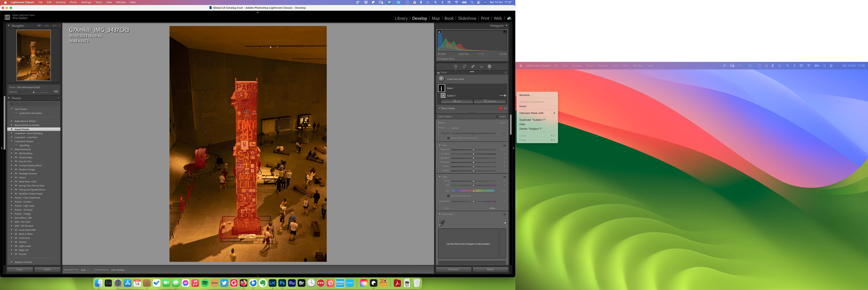Toggle the Show Overlay checkbox
The height and width of the screenshot is (290, 868).
pyautogui.click(x=439, y=108)
